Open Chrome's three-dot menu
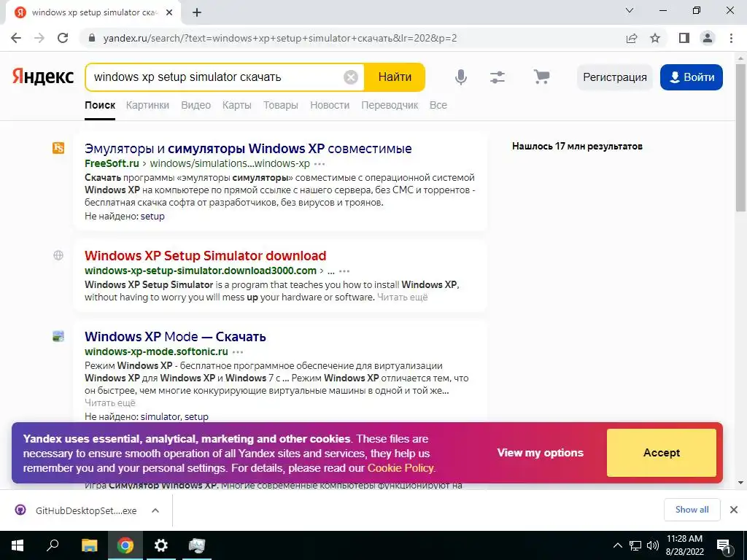This screenshot has height=560, width=747. click(x=731, y=38)
